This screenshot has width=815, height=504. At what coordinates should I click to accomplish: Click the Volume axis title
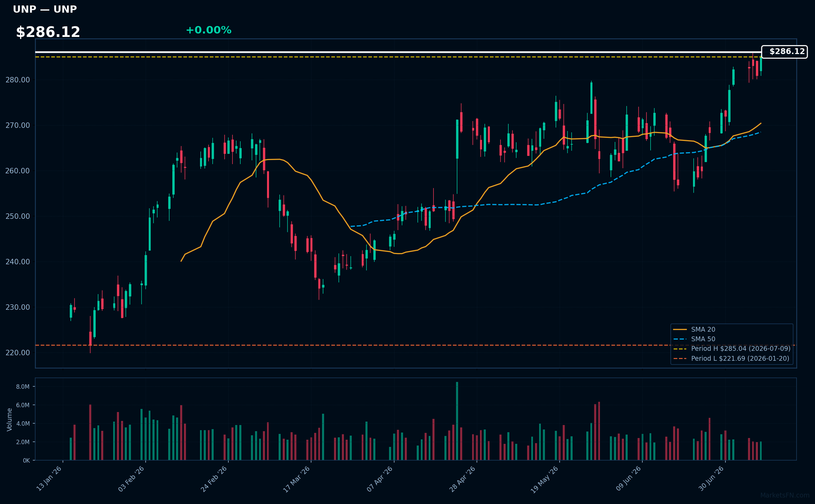click(x=10, y=420)
